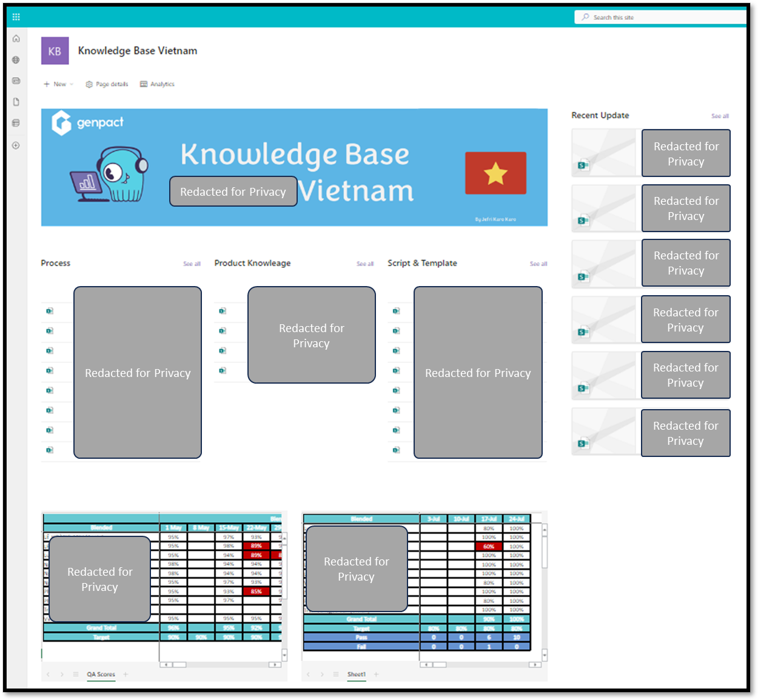This screenshot has width=758, height=700.
Task: Open the globe My sites icon
Action: point(16,60)
